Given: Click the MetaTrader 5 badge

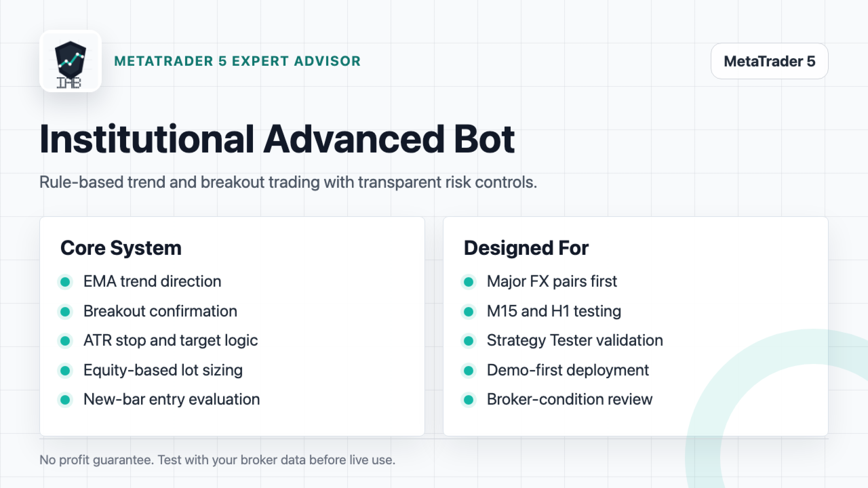Looking at the screenshot, I should tap(770, 62).
